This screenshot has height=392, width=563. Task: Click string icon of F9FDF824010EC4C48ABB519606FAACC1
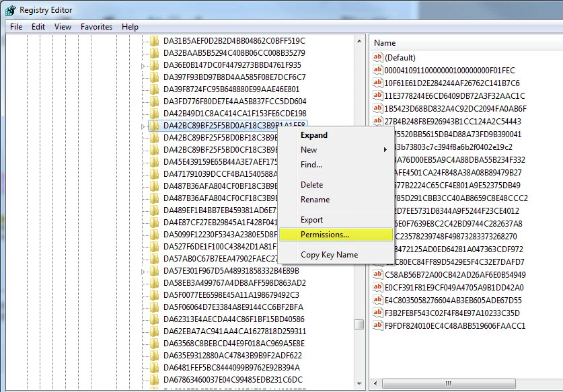[378, 325]
